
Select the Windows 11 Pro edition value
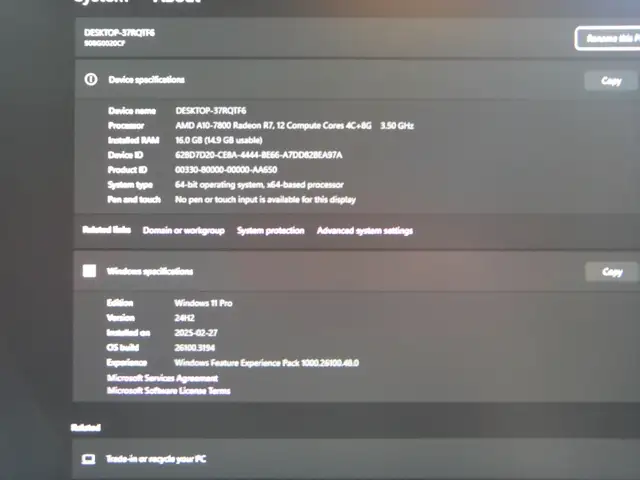coord(203,303)
